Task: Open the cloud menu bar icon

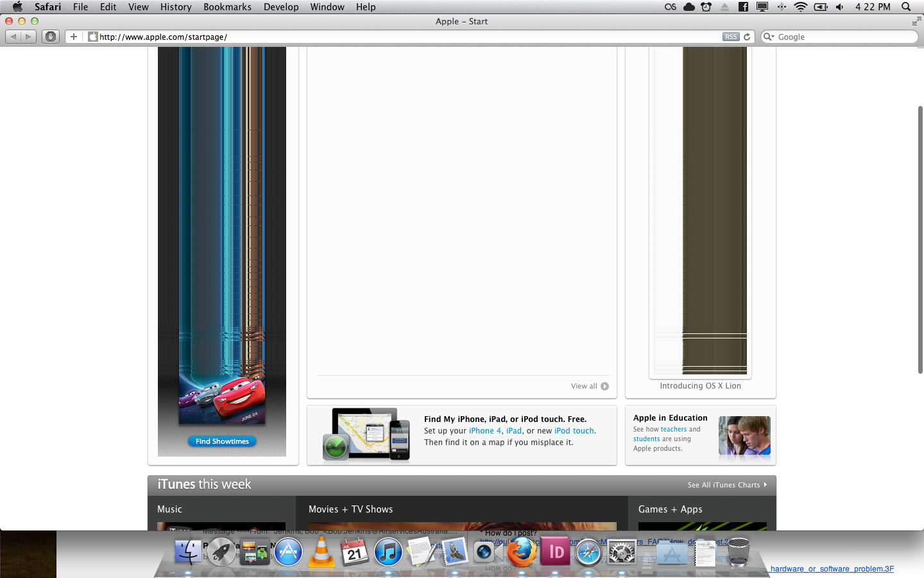Action: (689, 6)
